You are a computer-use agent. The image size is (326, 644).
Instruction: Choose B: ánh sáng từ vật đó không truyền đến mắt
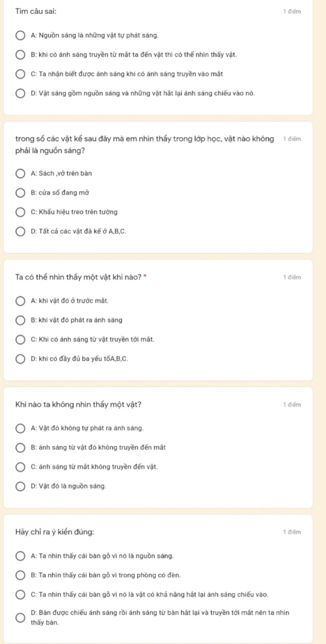point(20,448)
